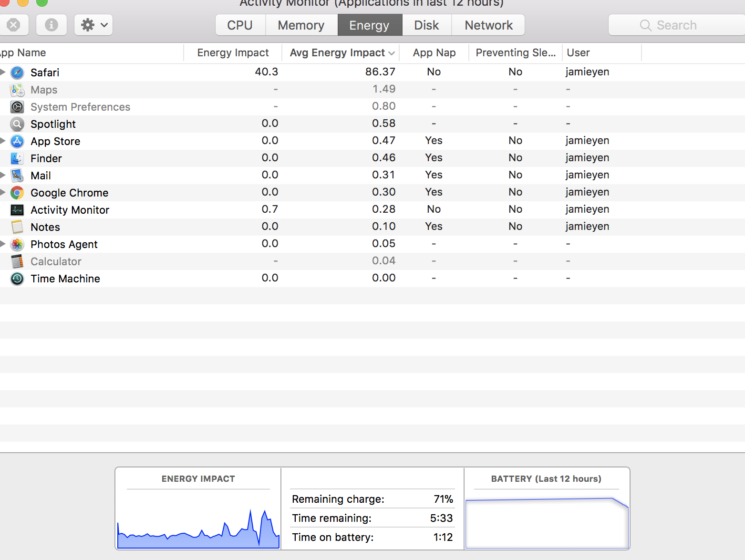
Task: Click the Notes app icon
Action: pyautogui.click(x=17, y=227)
